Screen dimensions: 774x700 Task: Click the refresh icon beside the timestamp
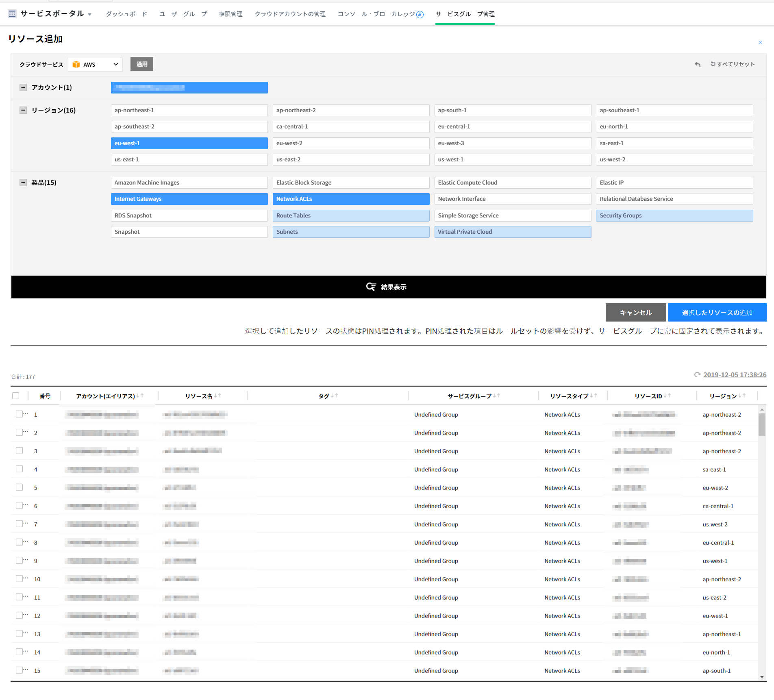tap(697, 375)
